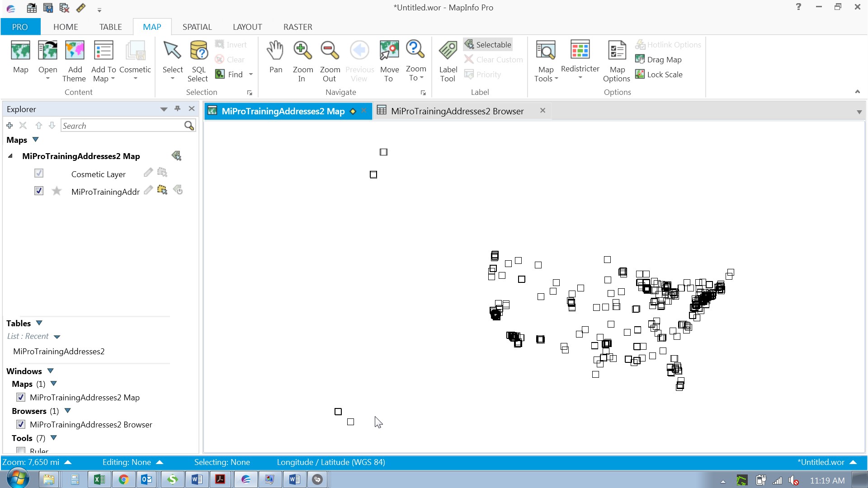The width and height of the screenshot is (868, 488).
Task: Switch to the RASTER ribbon tab
Action: (x=297, y=27)
